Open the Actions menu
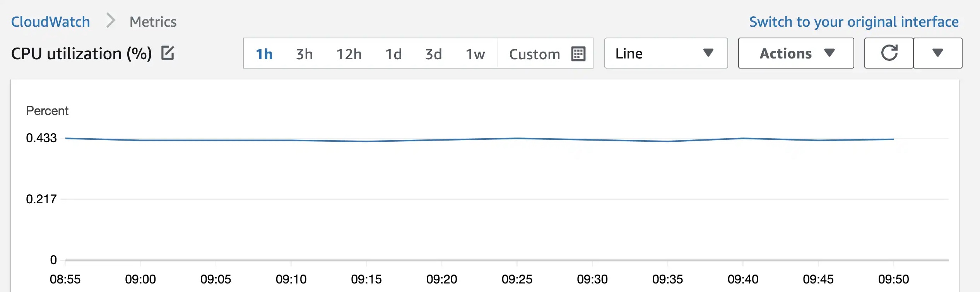This screenshot has height=292, width=980. click(x=795, y=53)
